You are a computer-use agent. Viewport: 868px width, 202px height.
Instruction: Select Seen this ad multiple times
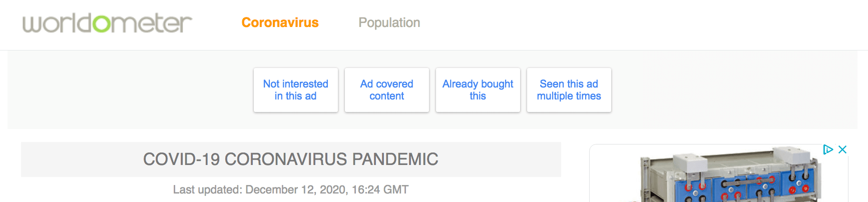tap(569, 90)
